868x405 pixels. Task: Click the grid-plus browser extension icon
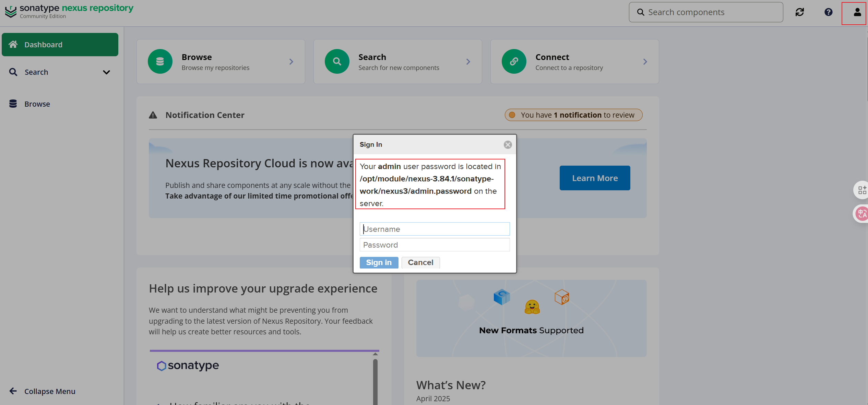862,190
